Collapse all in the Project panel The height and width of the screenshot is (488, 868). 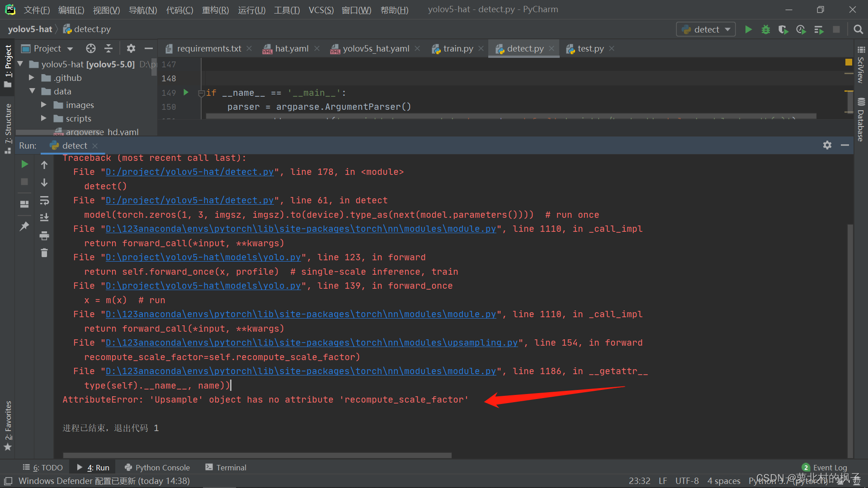108,48
